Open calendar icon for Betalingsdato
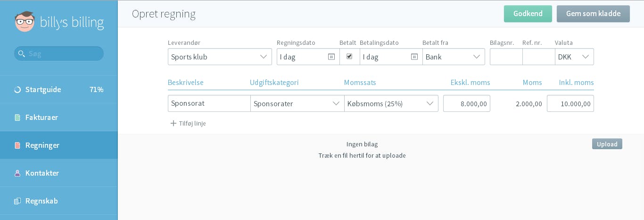644x220 pixels. (x=414, y=57)
